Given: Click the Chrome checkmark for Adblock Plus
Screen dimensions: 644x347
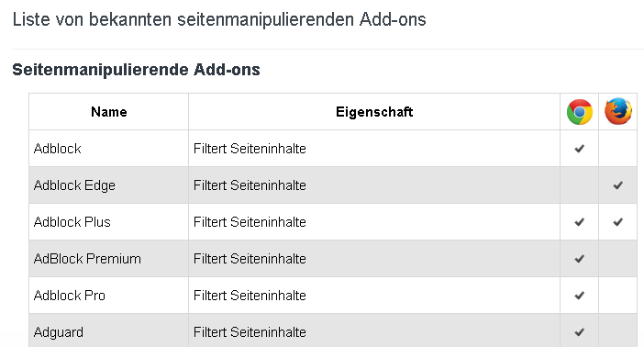Looking at the screenshot, I should [x=579, y=222].
